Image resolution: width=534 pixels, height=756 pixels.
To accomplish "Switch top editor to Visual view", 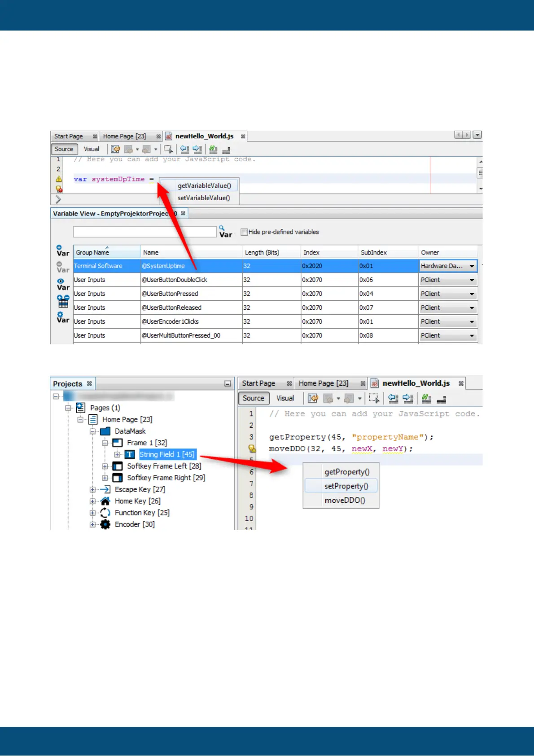I will 91,149.
